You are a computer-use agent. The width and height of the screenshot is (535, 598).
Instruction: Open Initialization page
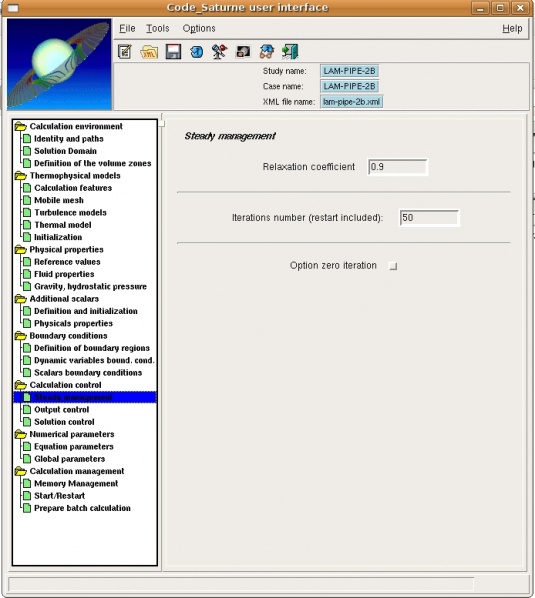click(x=58, y=237)
